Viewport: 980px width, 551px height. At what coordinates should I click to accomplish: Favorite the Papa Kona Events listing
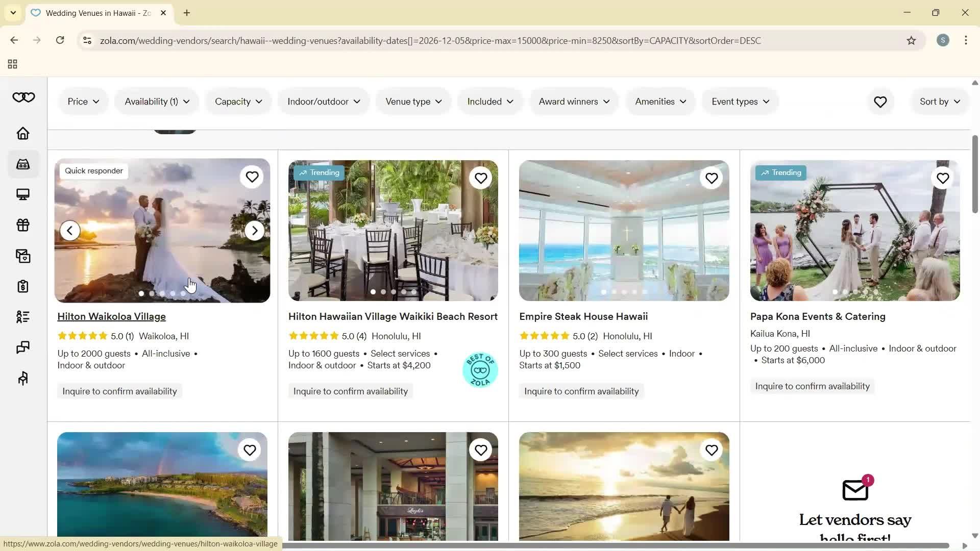(942, 178)
